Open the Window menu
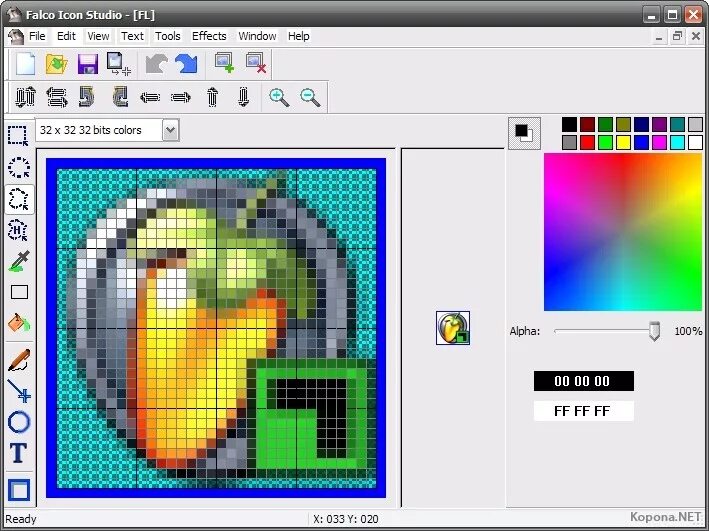 click(x=257, y=36)
